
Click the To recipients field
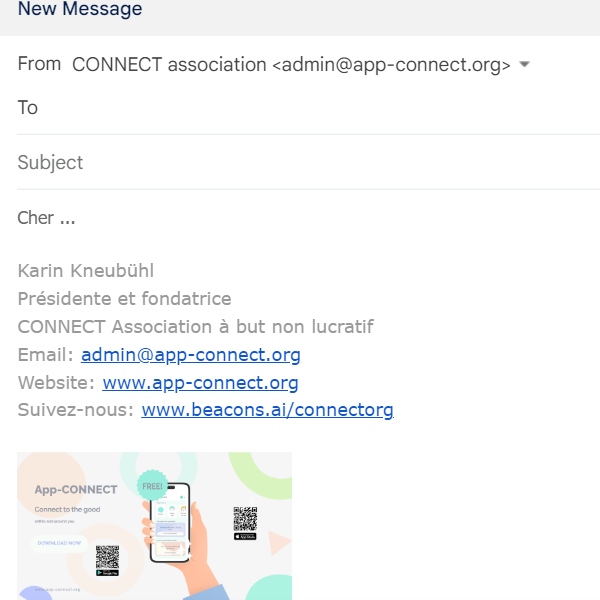[300, 108]
